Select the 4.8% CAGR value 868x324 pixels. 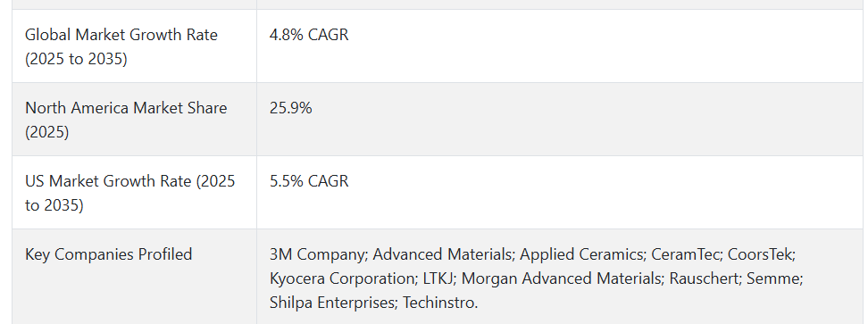[x=309, y=35]
